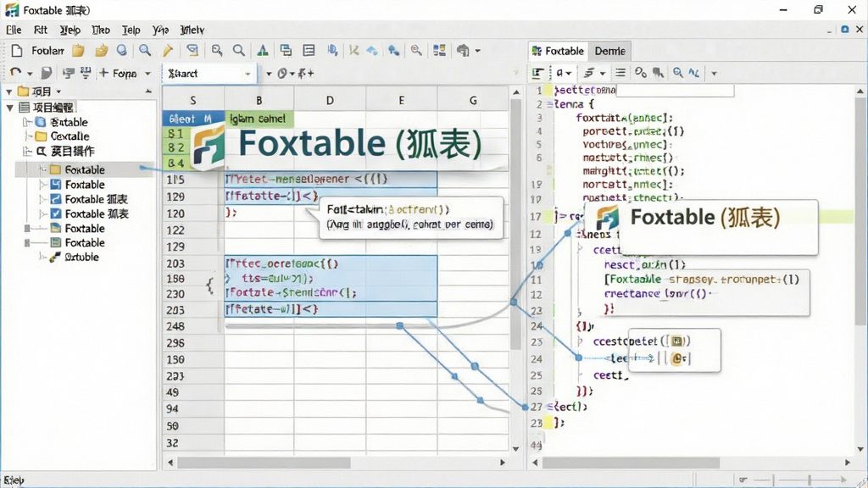Click the new blank document icon
Screen dimensions: 868x488
(x=17, y=51)
